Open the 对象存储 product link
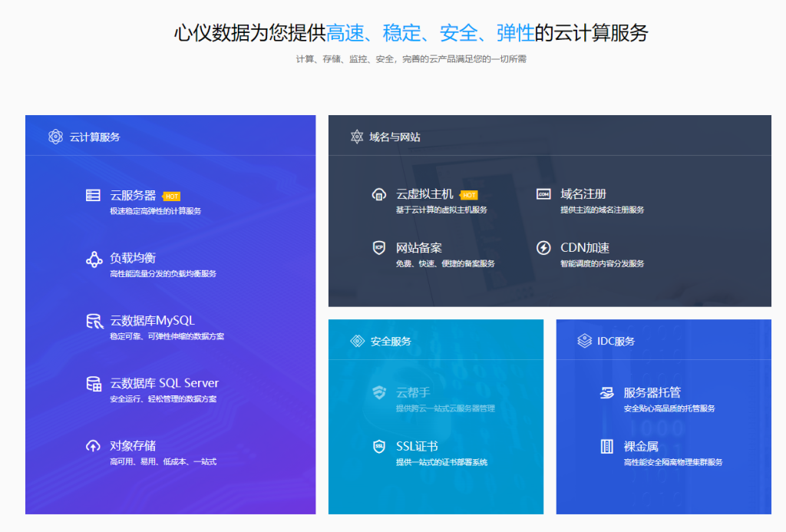The height and width of the screenshot is (532, 786). [x=133, y=446]
